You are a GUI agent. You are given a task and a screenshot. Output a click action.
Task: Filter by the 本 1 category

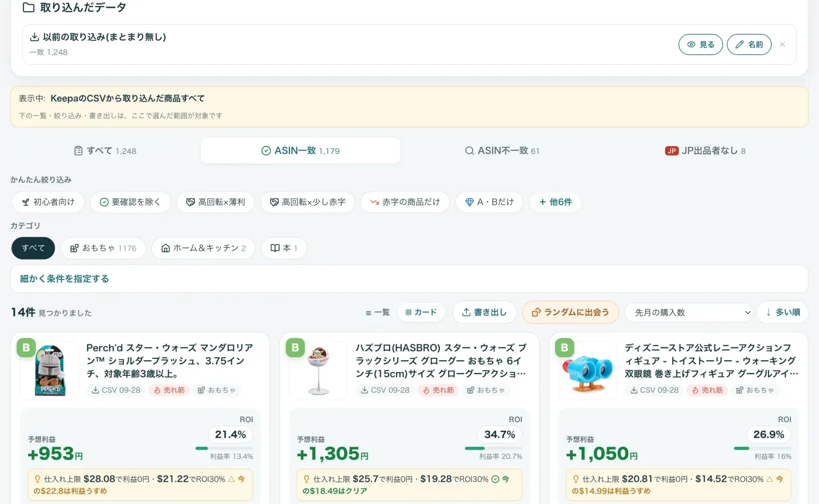[284, 248]
